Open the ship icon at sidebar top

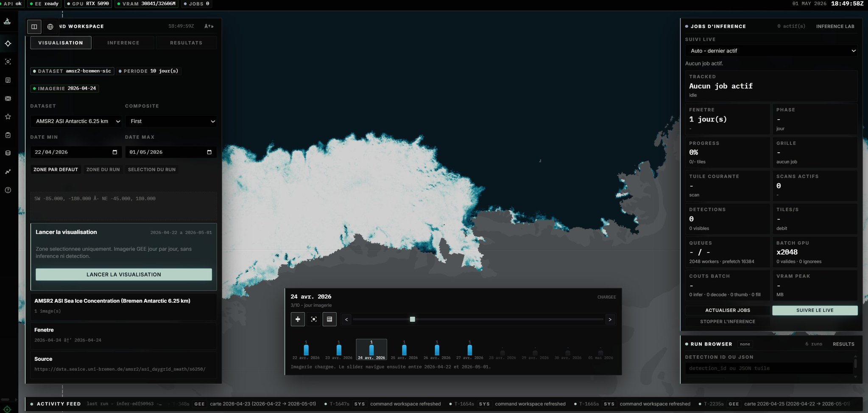pos(7,21)
